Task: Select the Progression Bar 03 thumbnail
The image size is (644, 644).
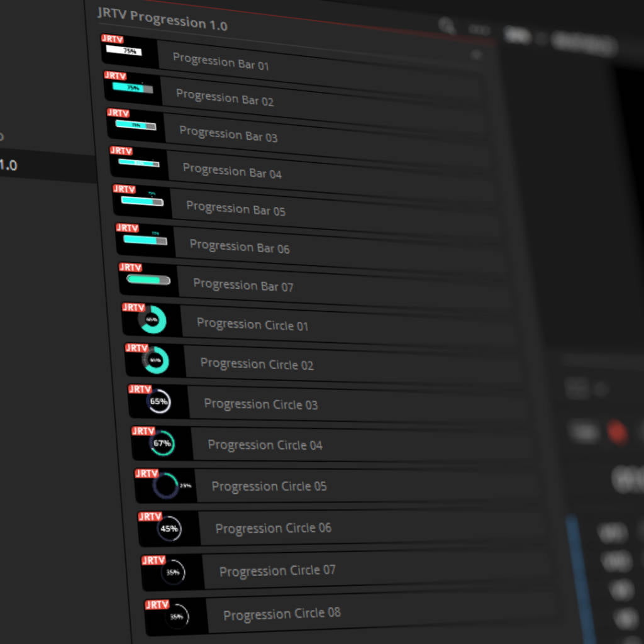Action: (136, 125)
